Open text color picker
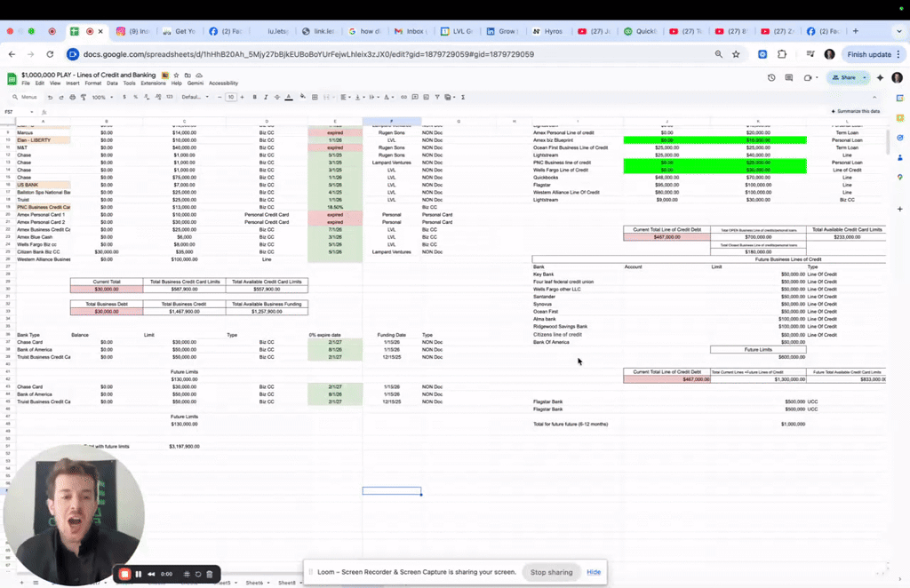This screenshot has height=588, width=910. (x=289, y=98)
